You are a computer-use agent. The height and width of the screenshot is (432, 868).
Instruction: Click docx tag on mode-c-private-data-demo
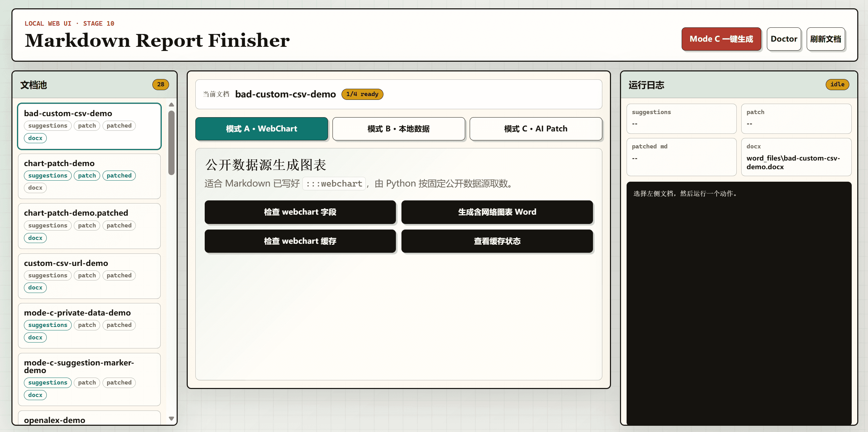[x=35, y=337]
